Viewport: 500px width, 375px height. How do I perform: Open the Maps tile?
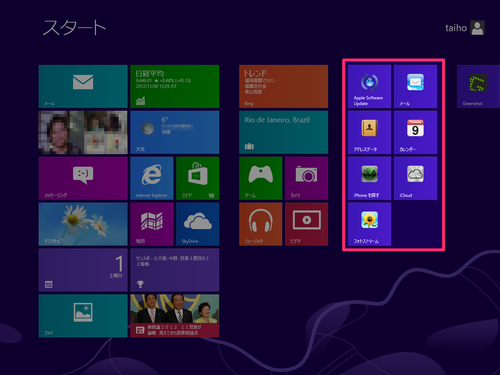click(152, 224)
